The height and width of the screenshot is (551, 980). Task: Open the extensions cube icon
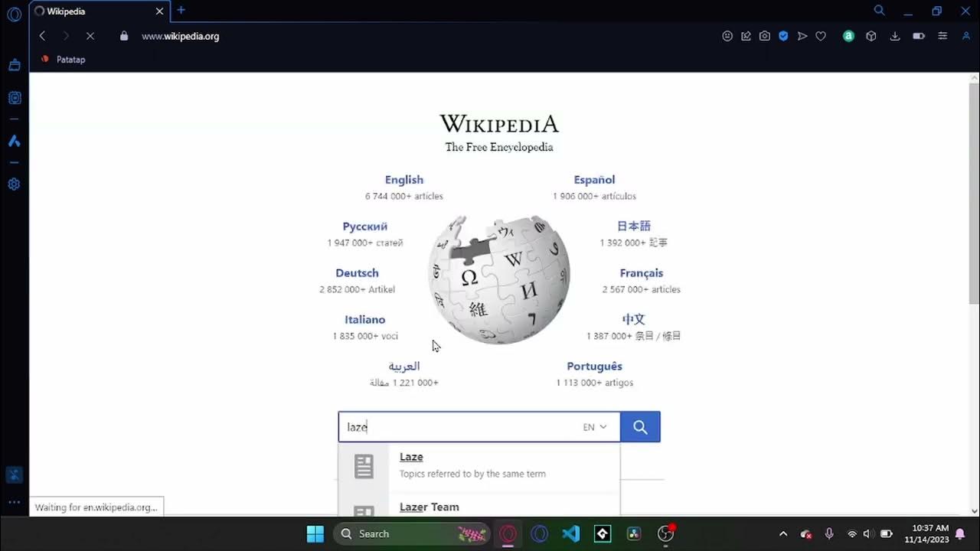coord(871,36)
